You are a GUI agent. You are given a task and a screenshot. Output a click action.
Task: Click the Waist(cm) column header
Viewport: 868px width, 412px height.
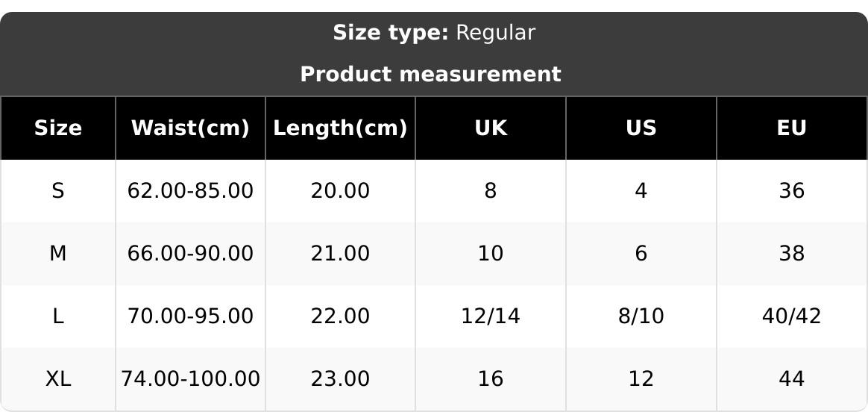click(190, 128)
